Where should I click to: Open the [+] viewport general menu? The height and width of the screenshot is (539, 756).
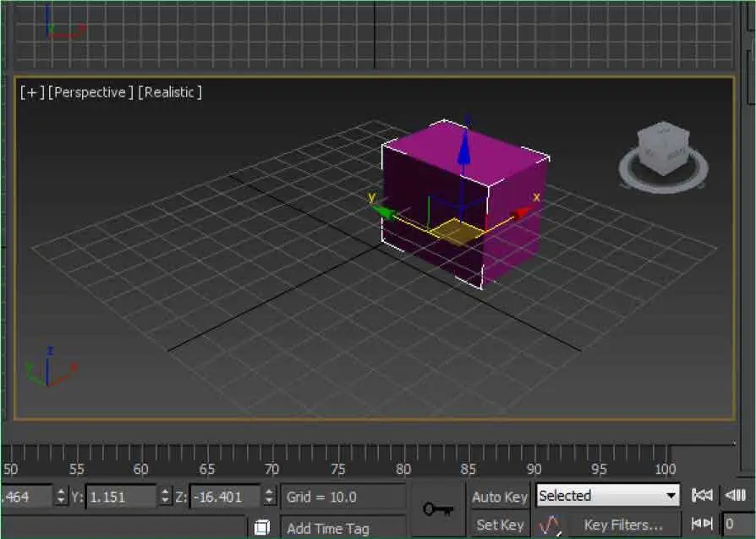[32, 92]
